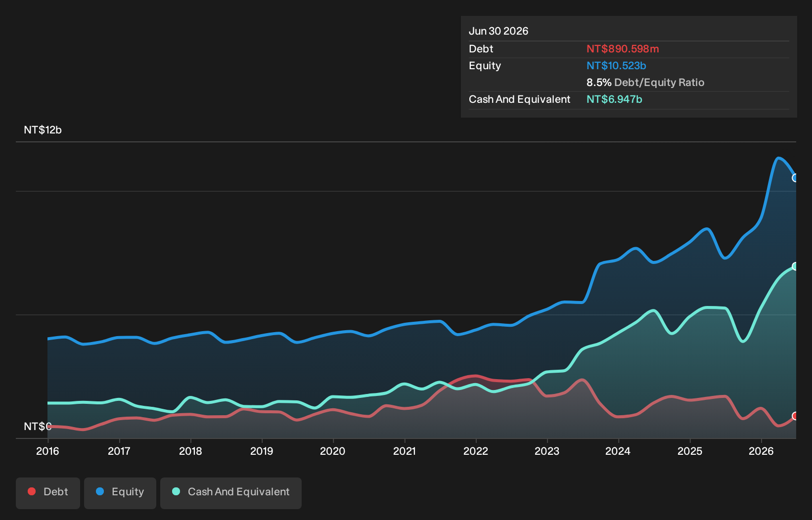Select the 2025 x-axis label
This screenshot has width=812, height=520.
coord(690,451)
